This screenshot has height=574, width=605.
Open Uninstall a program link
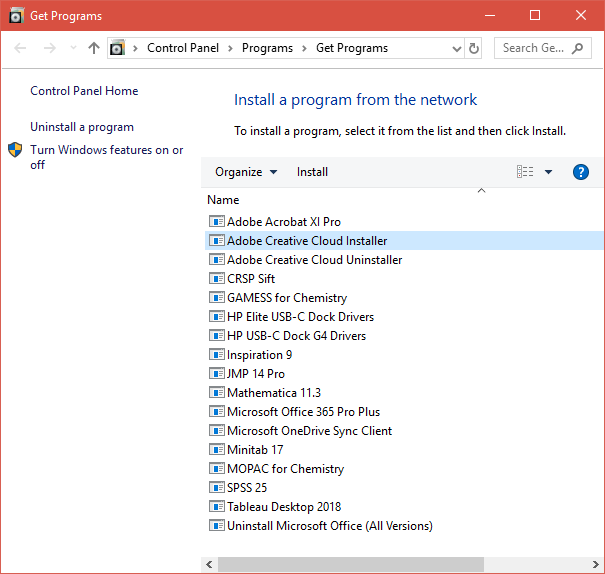coord(82,127)
